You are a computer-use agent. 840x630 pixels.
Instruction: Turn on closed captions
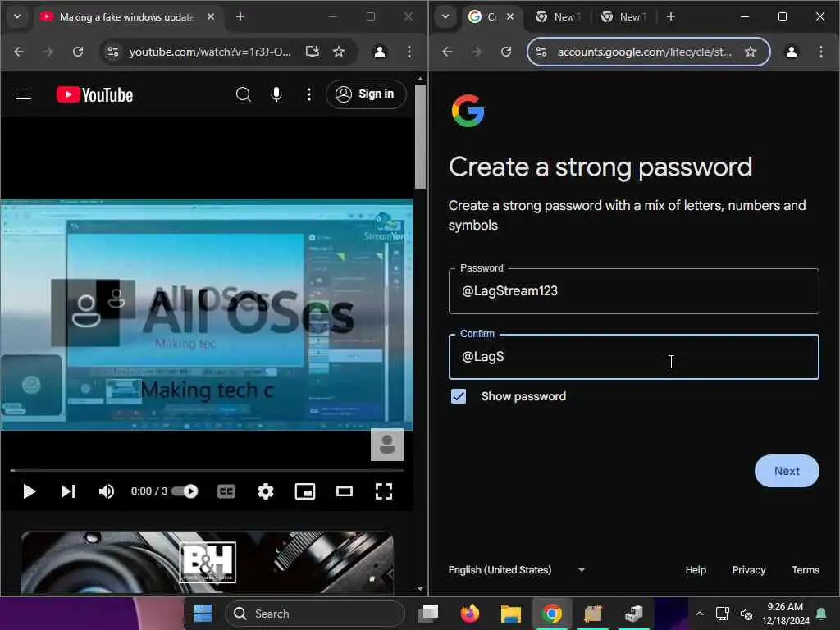coord(226,491)
